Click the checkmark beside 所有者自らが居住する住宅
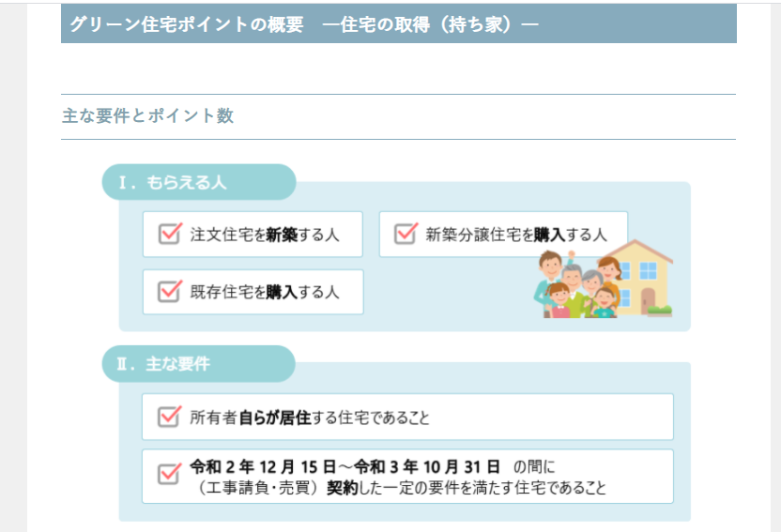Viewport: 781px width, 532px height. point(169,417)
